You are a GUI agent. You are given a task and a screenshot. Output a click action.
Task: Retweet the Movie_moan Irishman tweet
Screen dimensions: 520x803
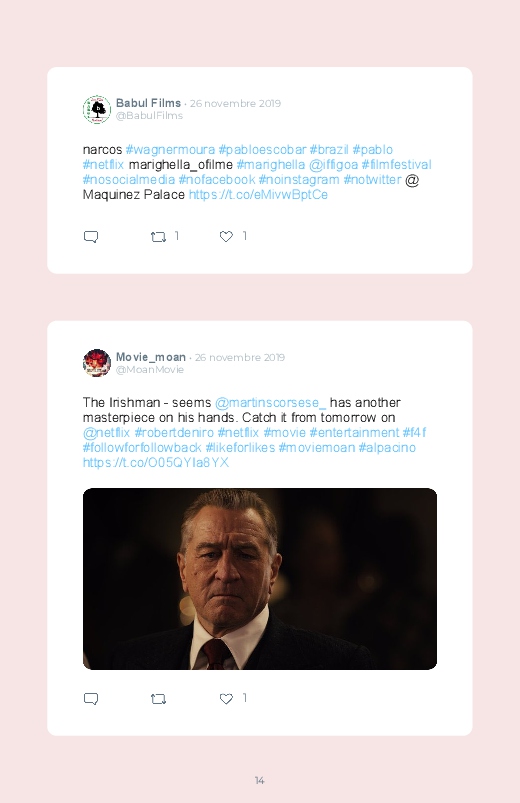(158, 699)
